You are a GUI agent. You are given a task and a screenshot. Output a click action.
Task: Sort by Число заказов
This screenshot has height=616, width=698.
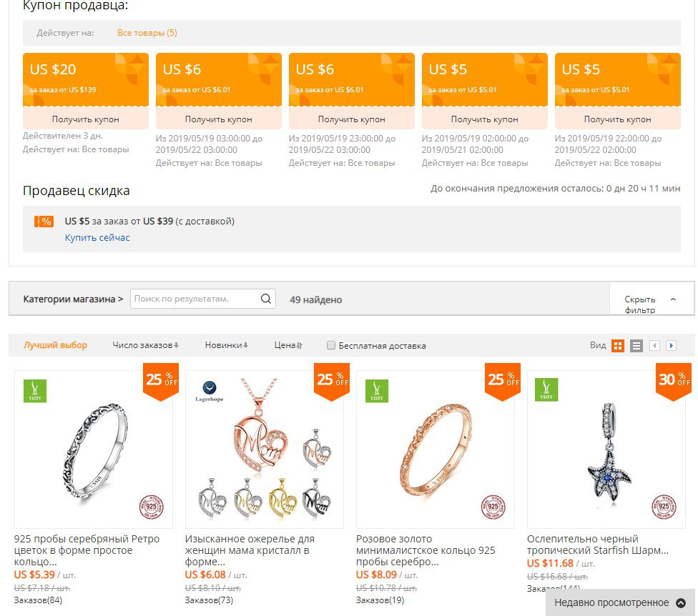click(146, 345)
